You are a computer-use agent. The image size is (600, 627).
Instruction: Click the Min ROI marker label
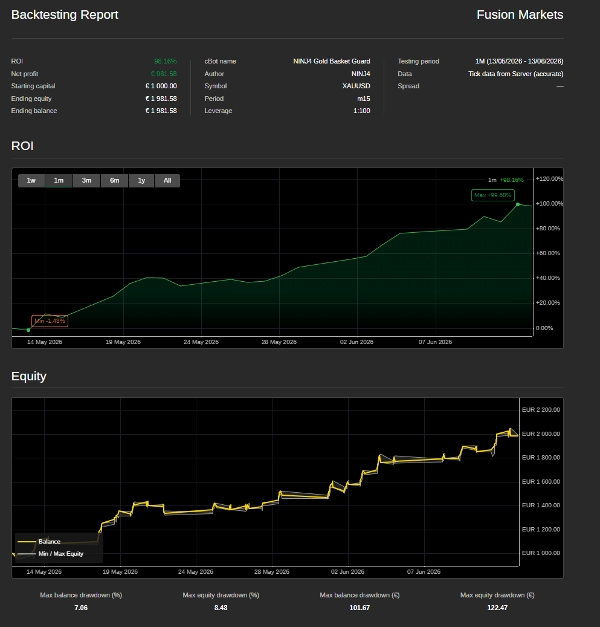click(x=50, y=321)
